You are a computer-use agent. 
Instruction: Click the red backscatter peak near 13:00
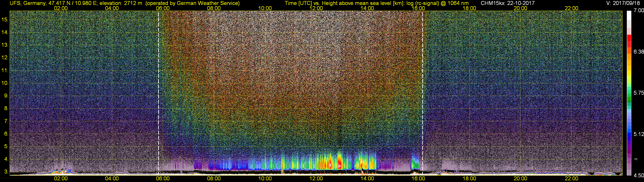pyautogui.click(x=340, y=162)
